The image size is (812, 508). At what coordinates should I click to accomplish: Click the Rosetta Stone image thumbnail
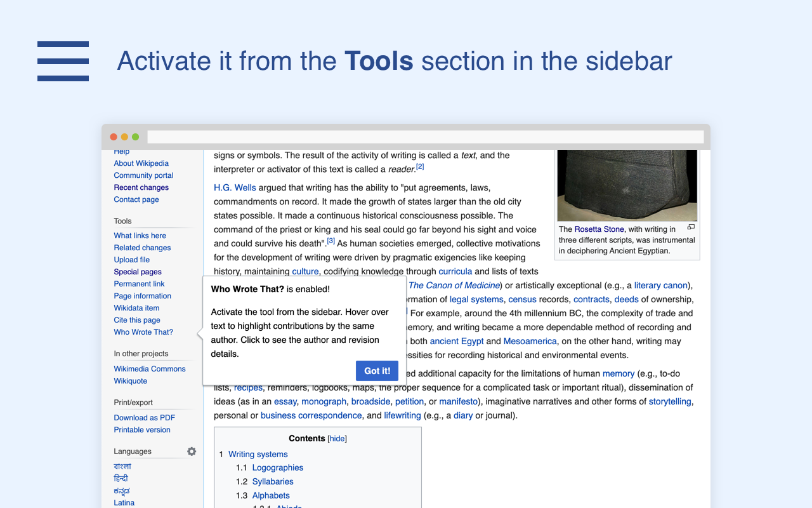click(627, 185)
